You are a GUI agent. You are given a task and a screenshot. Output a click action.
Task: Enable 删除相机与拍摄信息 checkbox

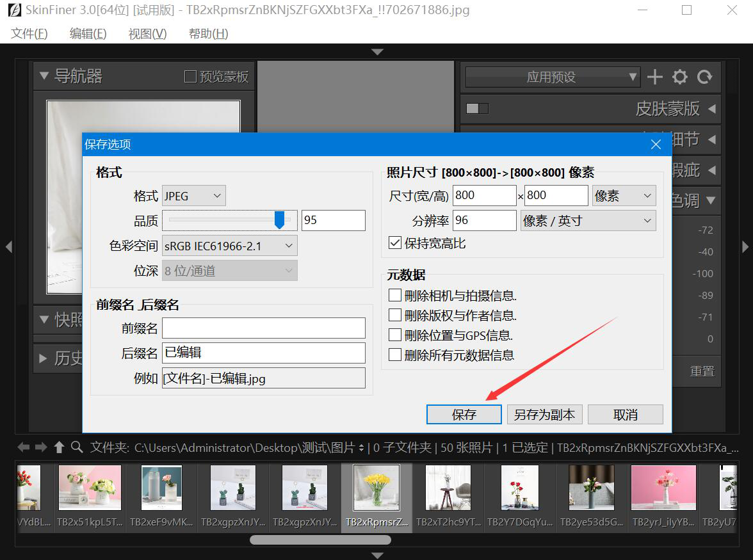395,296
